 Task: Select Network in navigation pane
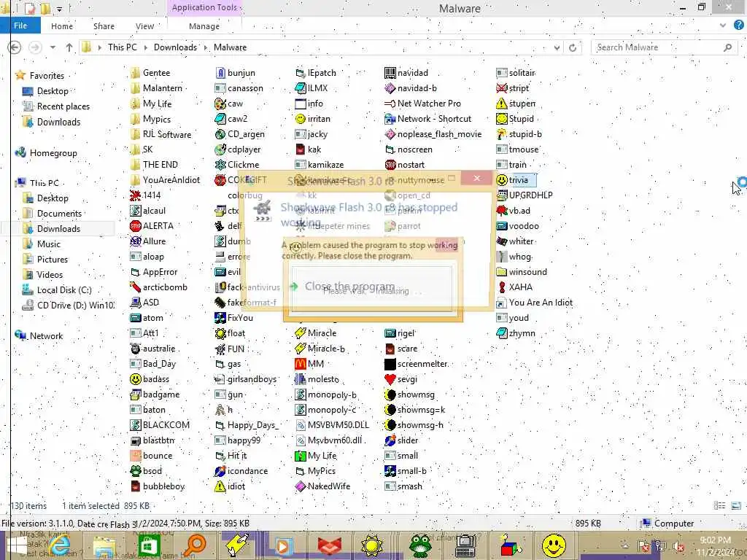46,335
